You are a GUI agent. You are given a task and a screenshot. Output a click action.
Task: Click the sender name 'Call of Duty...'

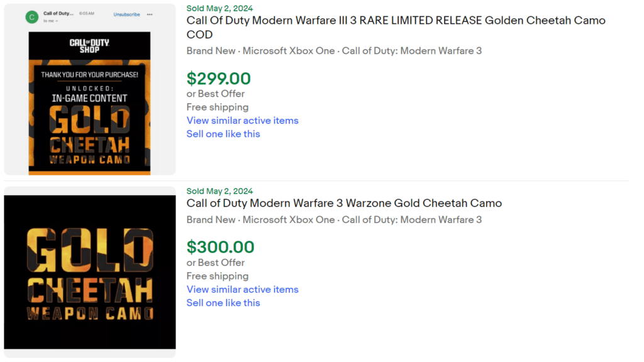[58, 13]
